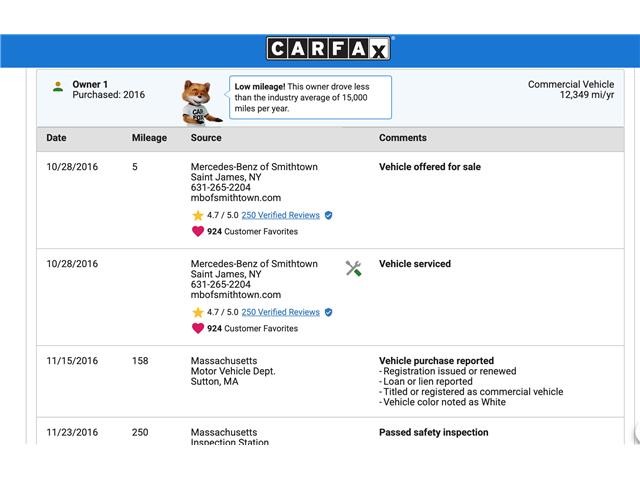The width and height of the screenshot is (640, 480).
Task: Open 250 Verified Reviews in offered-for-sale record
Action: [281, 215]
